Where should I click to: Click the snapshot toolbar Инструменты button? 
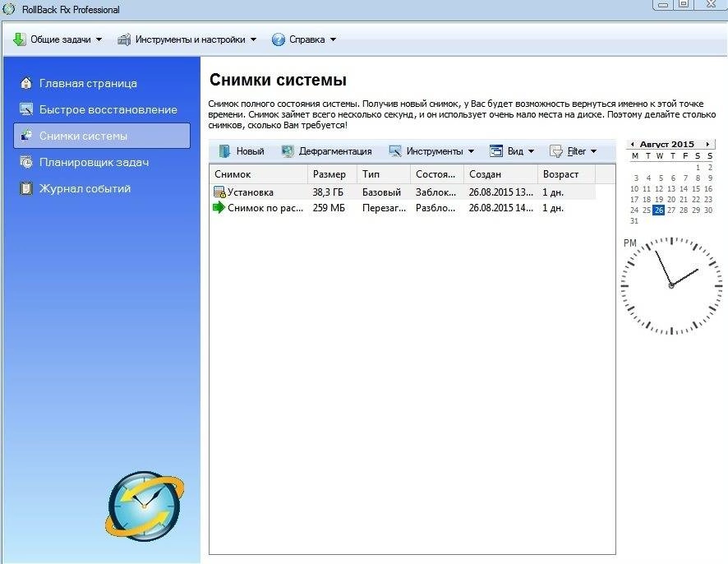click(431, 151)
